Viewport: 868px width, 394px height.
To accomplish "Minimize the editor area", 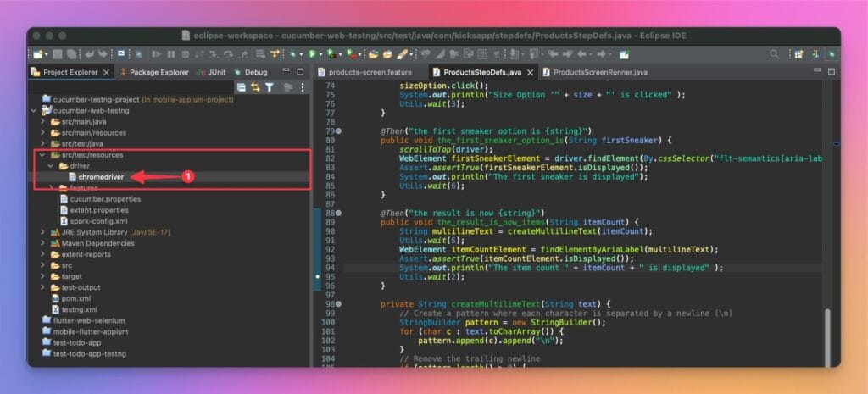I will (816, 71).
